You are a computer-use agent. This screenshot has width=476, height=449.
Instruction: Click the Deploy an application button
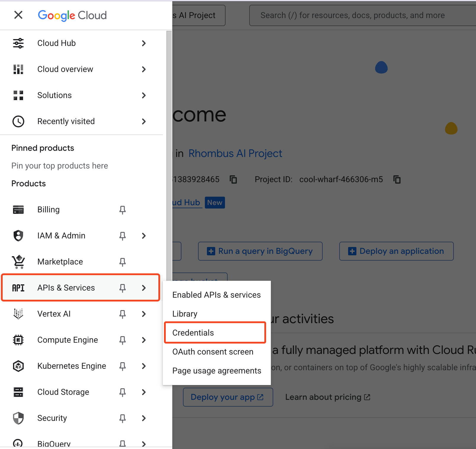tap(396, 251)
